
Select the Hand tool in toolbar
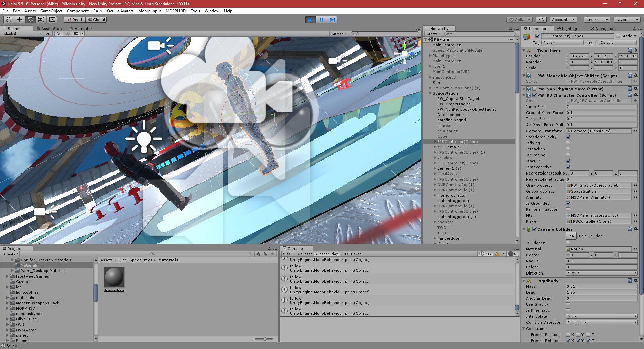9,20
